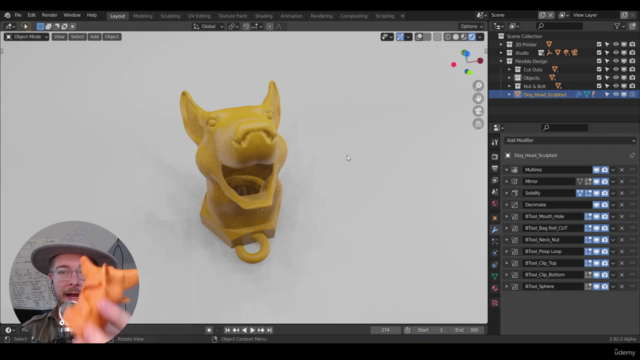Enable rendered viewport shading
The image size is (640, 360).
click(x=472, y=37)
